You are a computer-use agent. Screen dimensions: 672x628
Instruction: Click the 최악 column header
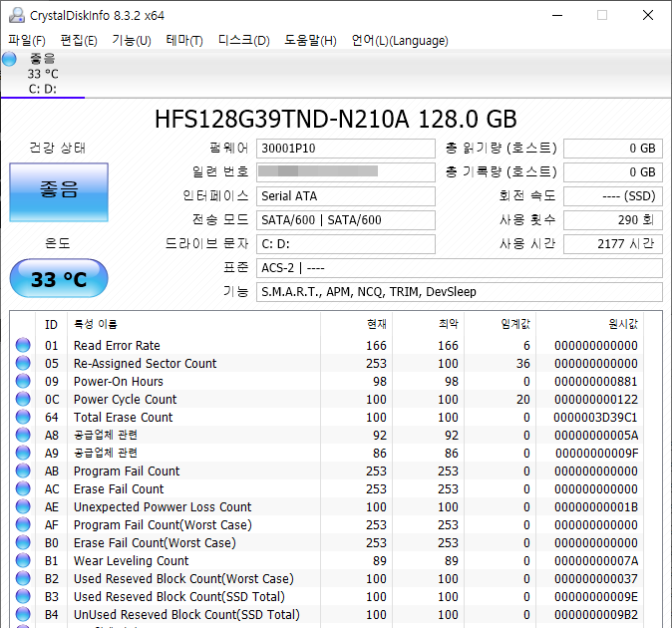click(x=428, y=324)
